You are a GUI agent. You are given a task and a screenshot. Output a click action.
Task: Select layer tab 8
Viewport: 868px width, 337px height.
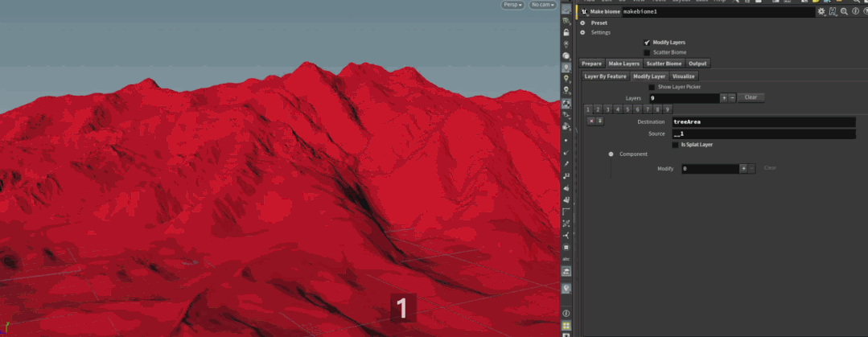tap(658, 109)
